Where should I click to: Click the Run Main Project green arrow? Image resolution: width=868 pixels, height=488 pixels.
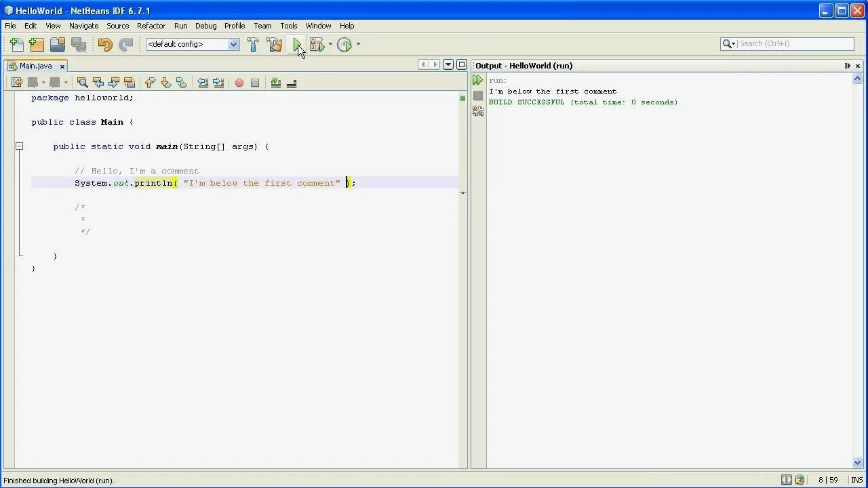pos(297,45)
